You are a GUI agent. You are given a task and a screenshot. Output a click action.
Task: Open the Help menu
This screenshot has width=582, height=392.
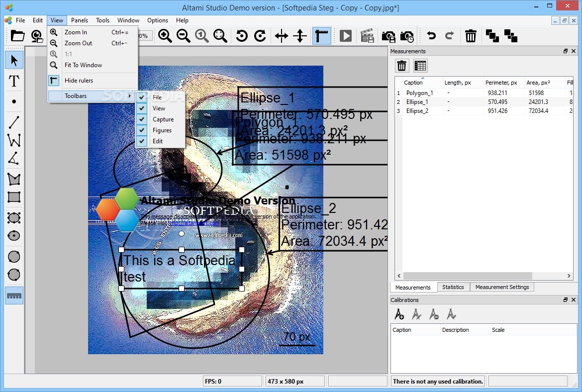click(182, 20)
